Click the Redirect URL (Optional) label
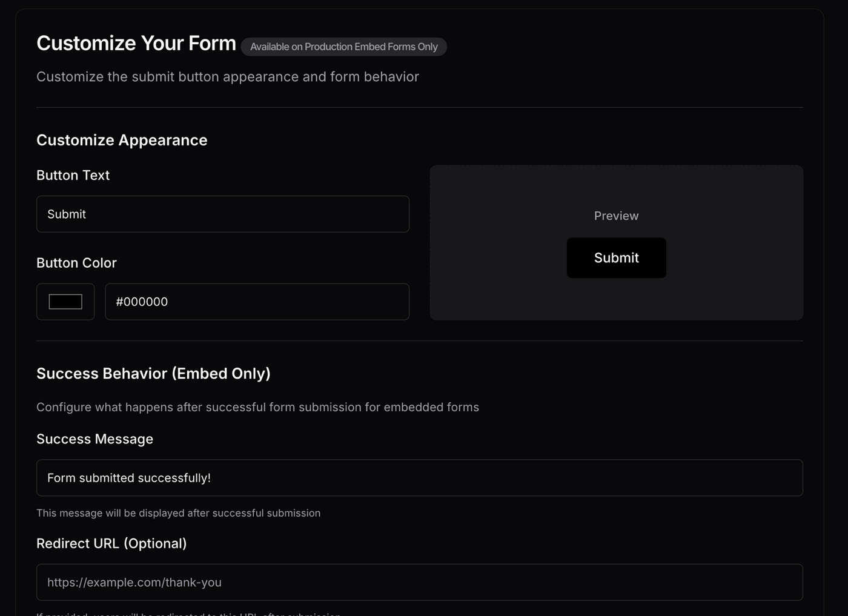This screenshot has height=616, width=848. 111,543
